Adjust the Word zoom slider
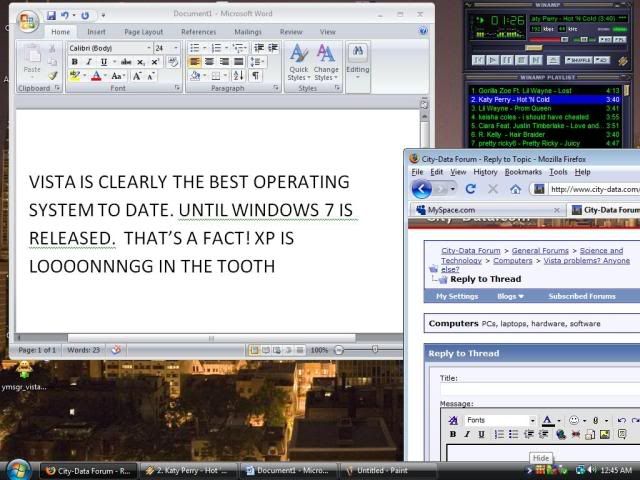Image resolution: width=640 pixels, height=480 pixels. click(x=375, y=350)
